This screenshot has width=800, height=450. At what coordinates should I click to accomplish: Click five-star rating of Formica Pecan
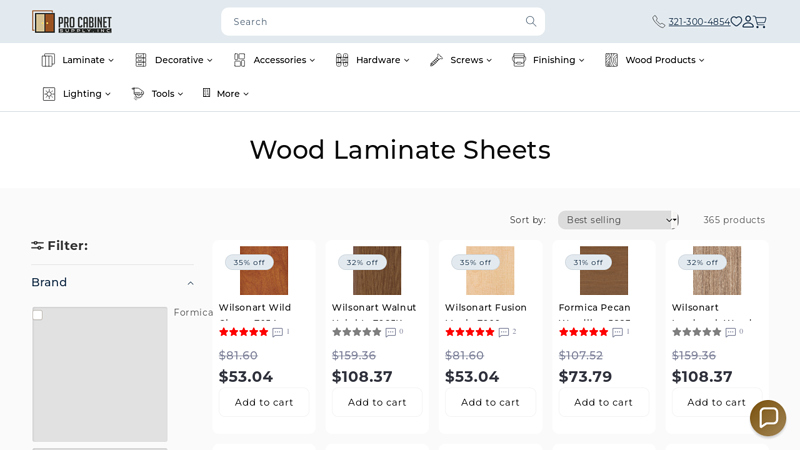tap(584, 332)
